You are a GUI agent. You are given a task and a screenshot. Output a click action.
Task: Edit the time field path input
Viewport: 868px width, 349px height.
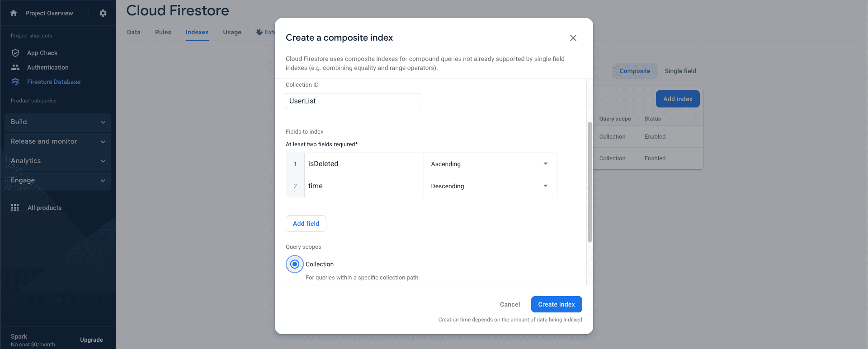click(364, 186)
